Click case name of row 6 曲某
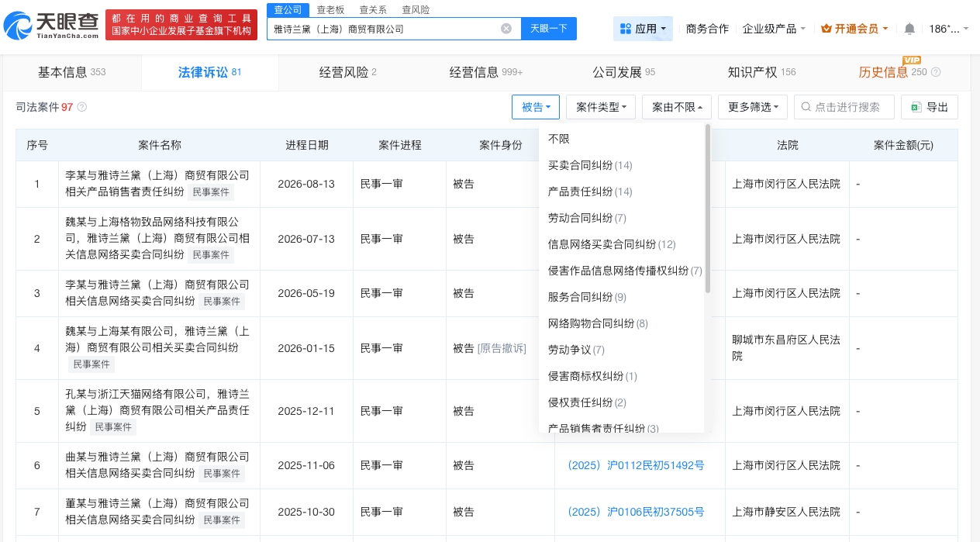This screenshot has width=980, height=542. (157, 465)
